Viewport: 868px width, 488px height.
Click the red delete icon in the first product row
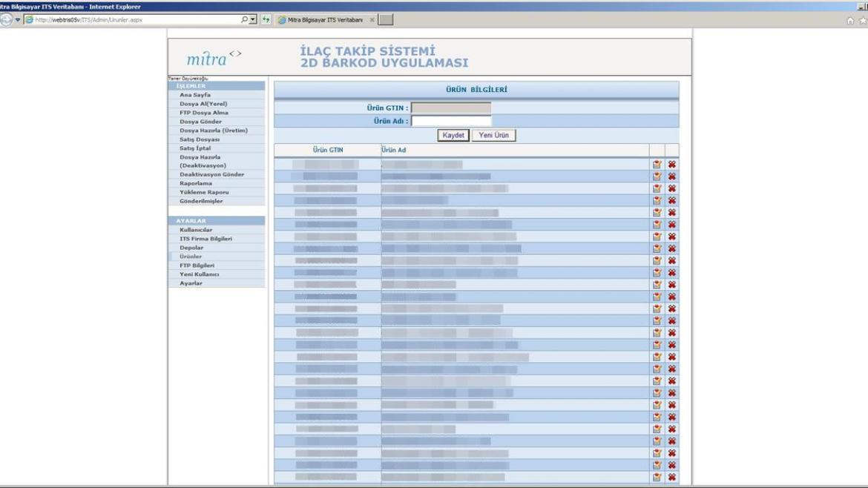[672, 165]
